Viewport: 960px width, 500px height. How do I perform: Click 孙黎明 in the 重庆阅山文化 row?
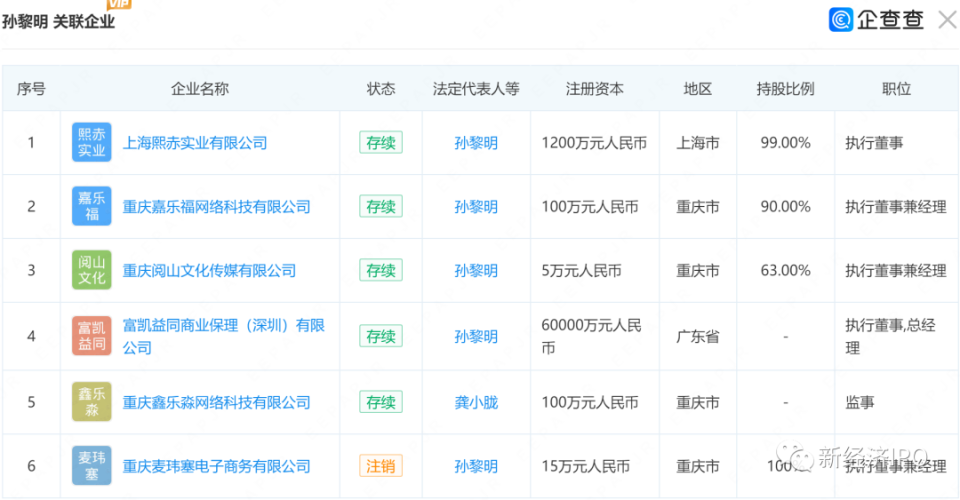click(476, 271)
